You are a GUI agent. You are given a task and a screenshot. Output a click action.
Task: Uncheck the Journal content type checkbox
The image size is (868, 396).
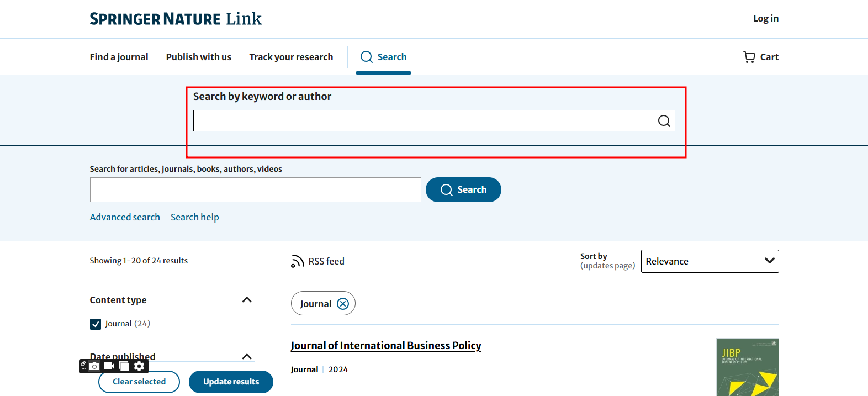96,324
